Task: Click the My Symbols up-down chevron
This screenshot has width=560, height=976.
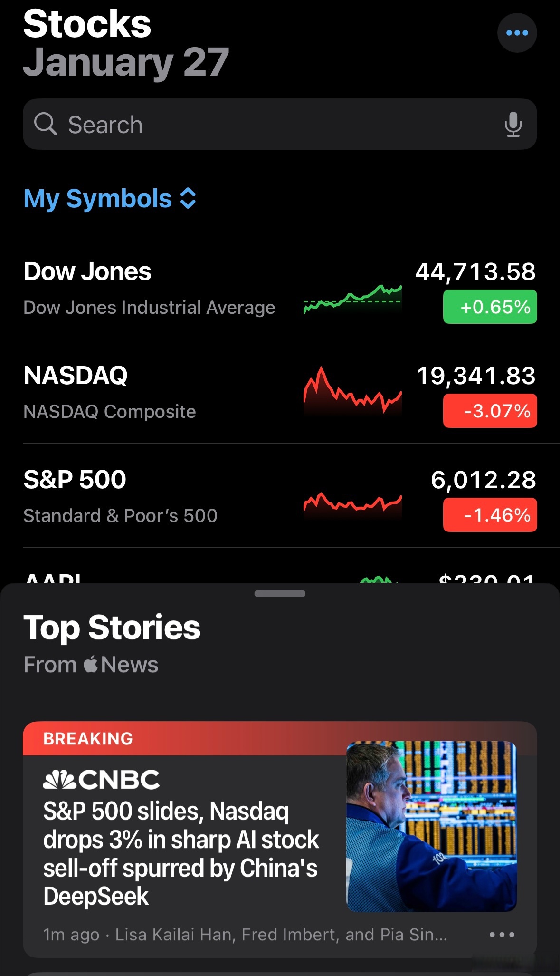Action: coord(188,198)
